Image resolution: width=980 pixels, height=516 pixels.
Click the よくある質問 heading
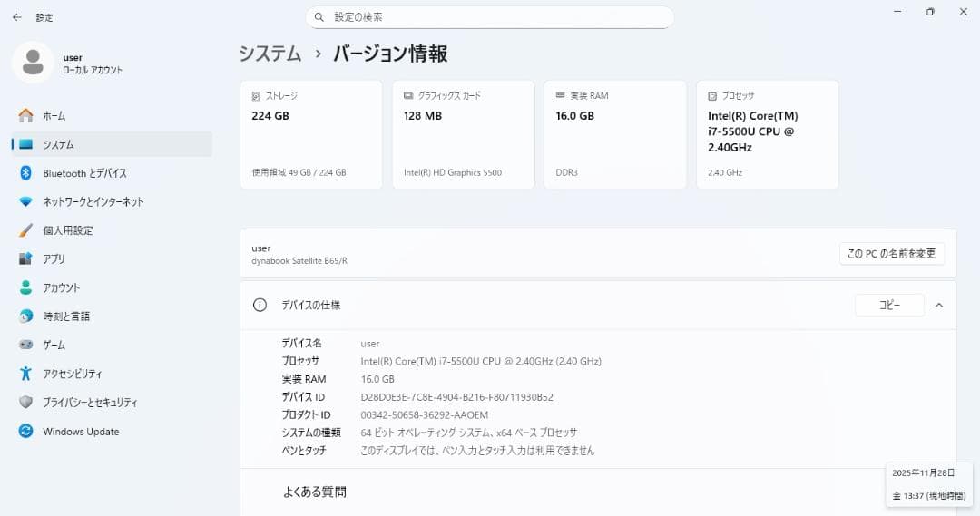click(314, 492)
